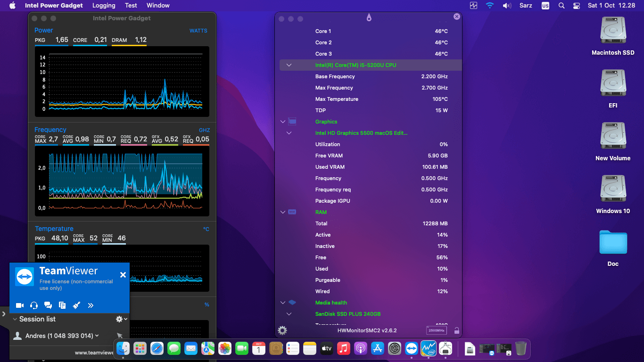Open the TeamViewer gear dropdown

[122, 319]
